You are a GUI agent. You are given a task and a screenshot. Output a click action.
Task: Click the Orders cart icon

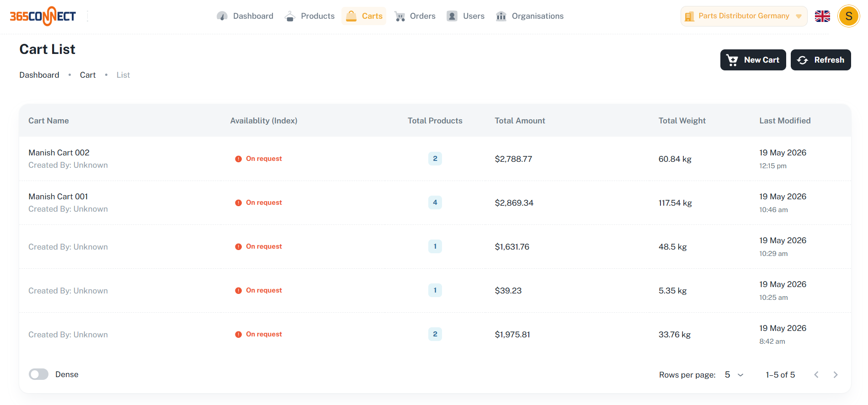point(400,16)
